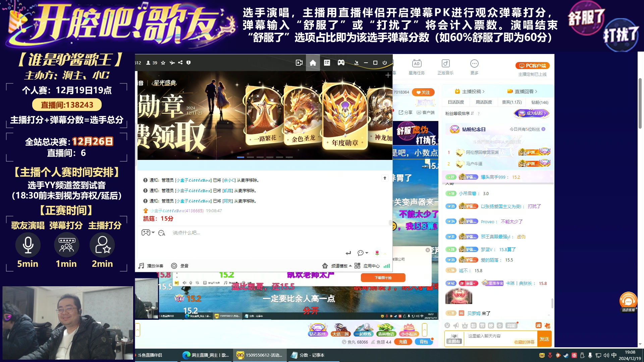Expand the small arrow next to the tulip gift

coord(385,253)
